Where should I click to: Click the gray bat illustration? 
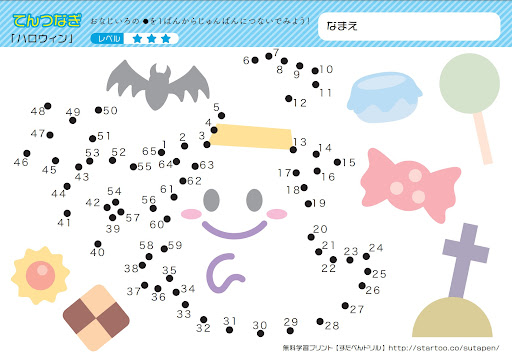[x=158, y=85]
